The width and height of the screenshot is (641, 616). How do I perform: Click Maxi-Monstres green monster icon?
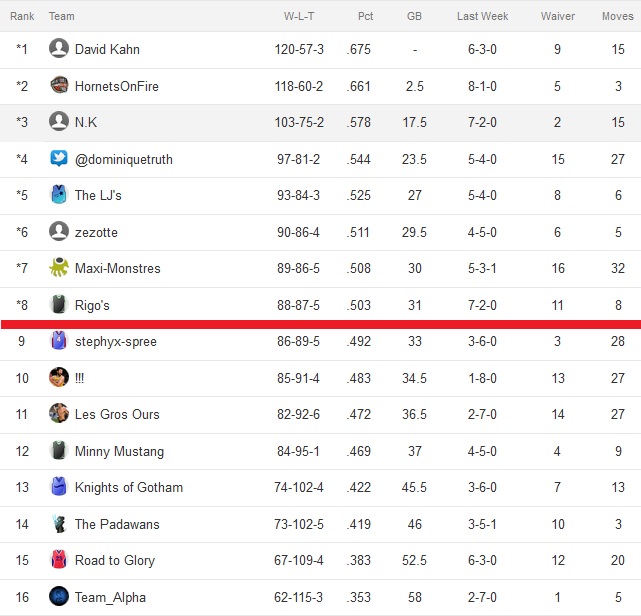pyautogui.click(x=59, y=267)
